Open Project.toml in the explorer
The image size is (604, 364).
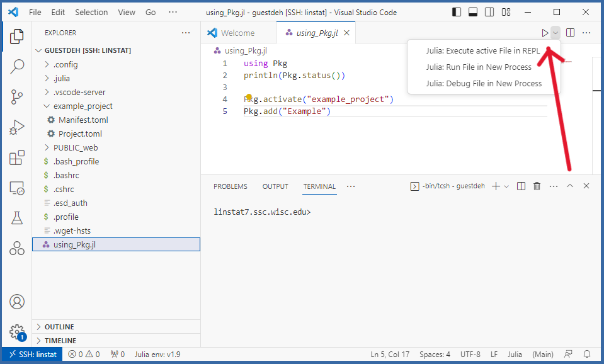tap(80, 134)
